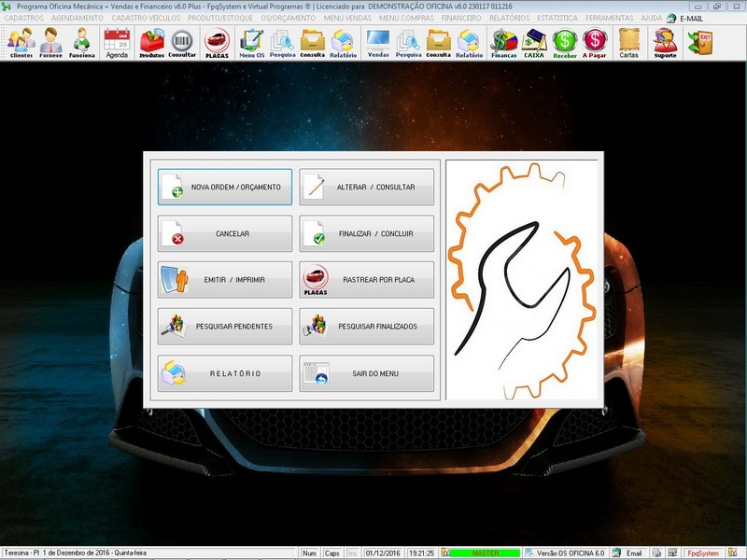Click the SAIR DO MENU button
747x560 pixels.
click(366, 374)
